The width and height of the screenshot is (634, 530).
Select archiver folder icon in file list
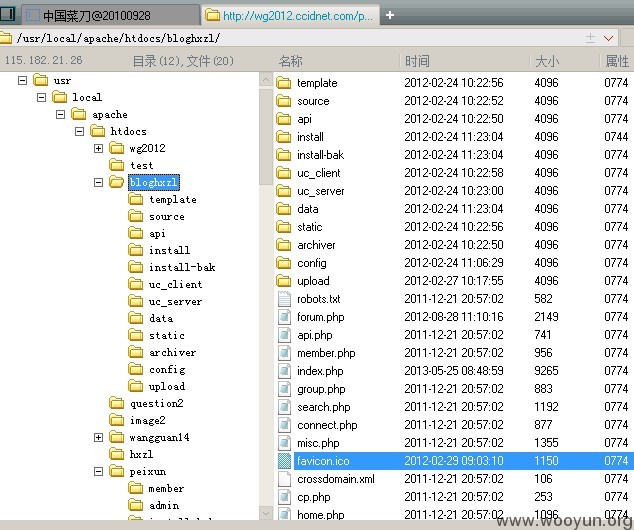[284, 245]
